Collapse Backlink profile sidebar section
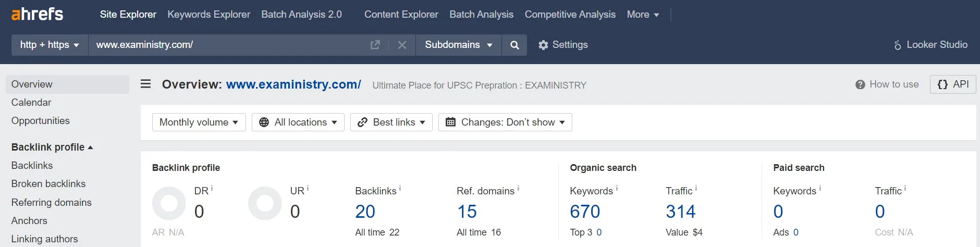The image size is (980, 247). tap(52, 147)
